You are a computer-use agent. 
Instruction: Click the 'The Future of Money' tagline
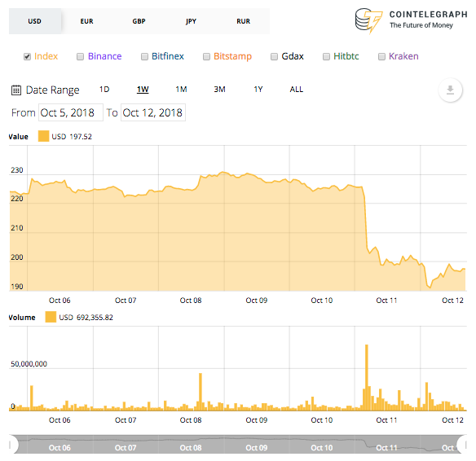(421, 25)
